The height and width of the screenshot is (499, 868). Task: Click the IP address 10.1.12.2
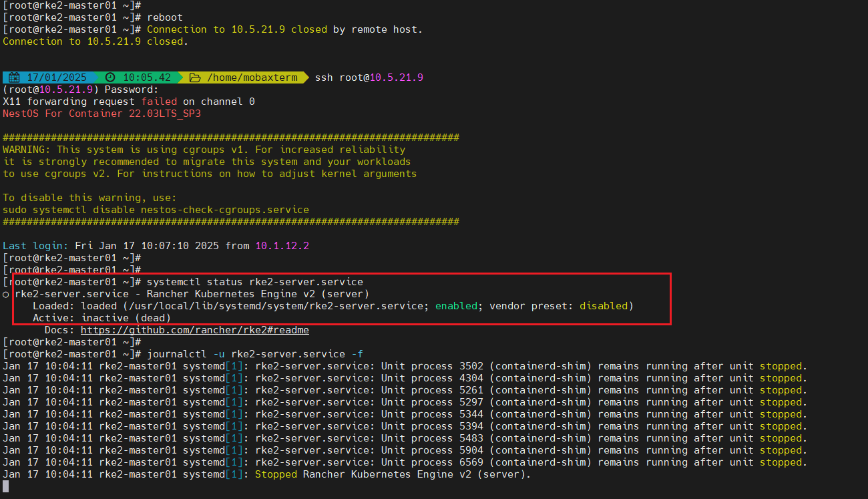point(282,246)
